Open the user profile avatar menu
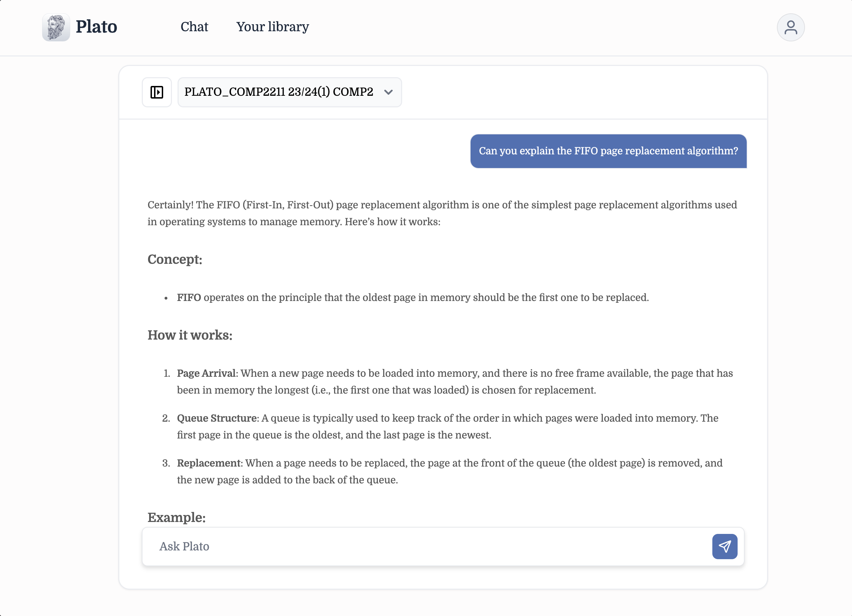 790,27
